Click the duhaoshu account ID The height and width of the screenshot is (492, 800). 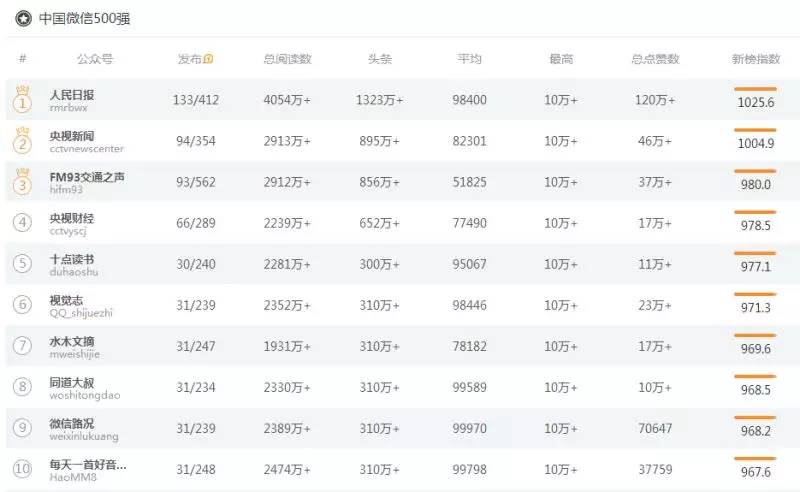click(x=73, y=272)
